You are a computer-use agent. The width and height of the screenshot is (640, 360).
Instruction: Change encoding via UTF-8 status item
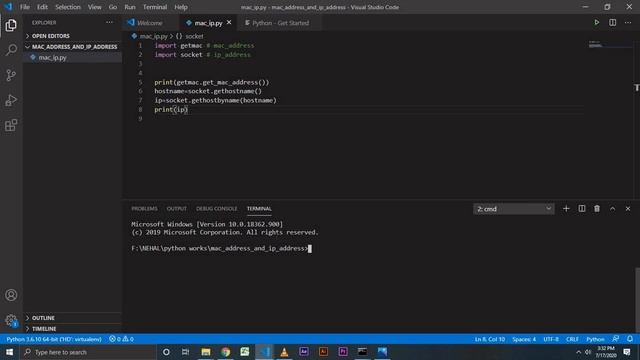point(551,339)
